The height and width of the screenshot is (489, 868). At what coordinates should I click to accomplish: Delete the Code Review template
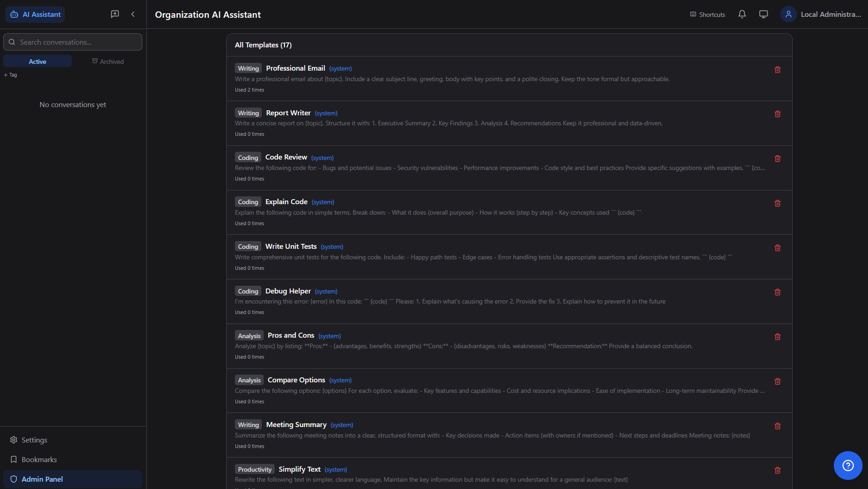tap(778, 159)
